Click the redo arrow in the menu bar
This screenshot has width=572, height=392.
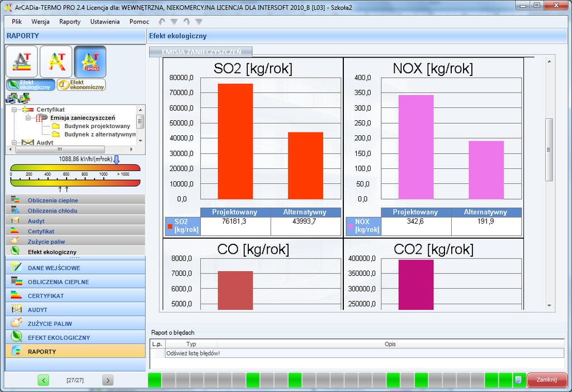click(x=186, y=22)
